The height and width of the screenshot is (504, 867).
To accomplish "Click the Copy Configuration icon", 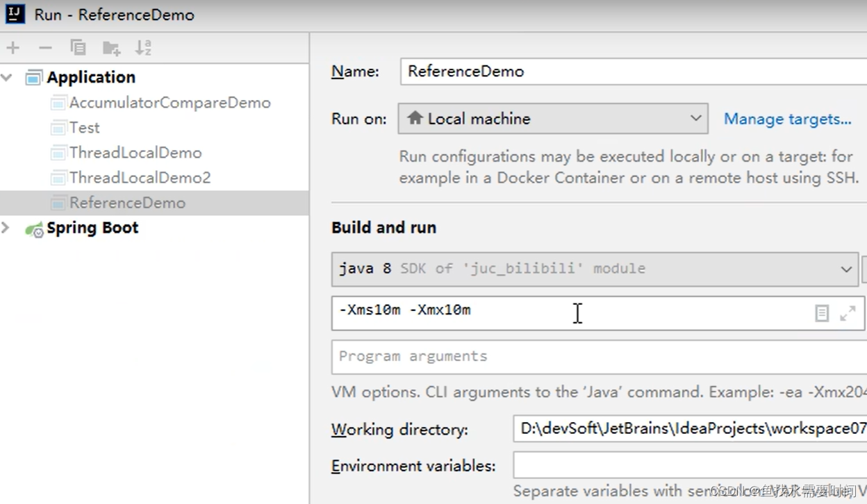I will click(78, 48).
